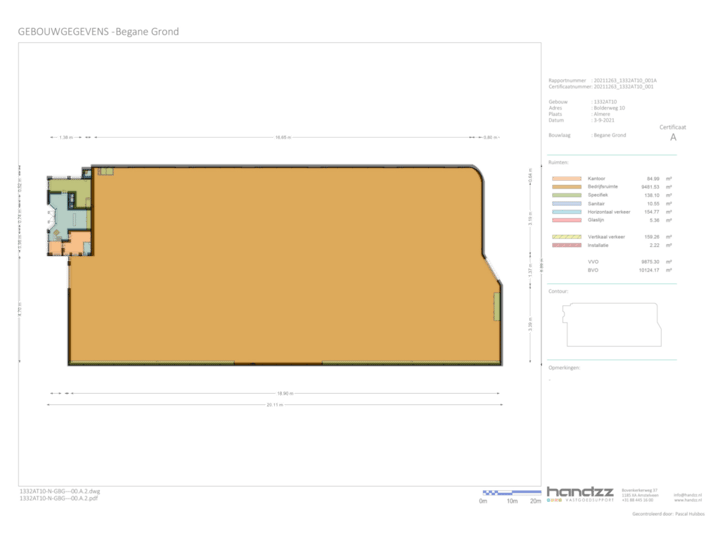Click the large orange Bedrijfsruimte floor area
Viewport: 720px width, 540px height.
(x=290, y=270)
